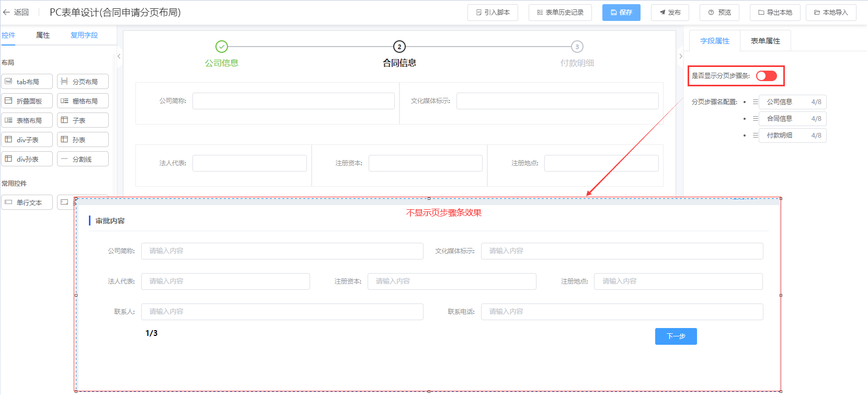Viewport: 868px width, 395px height.
Task: Import a local form via 本地导入
Action: (831, 13)
